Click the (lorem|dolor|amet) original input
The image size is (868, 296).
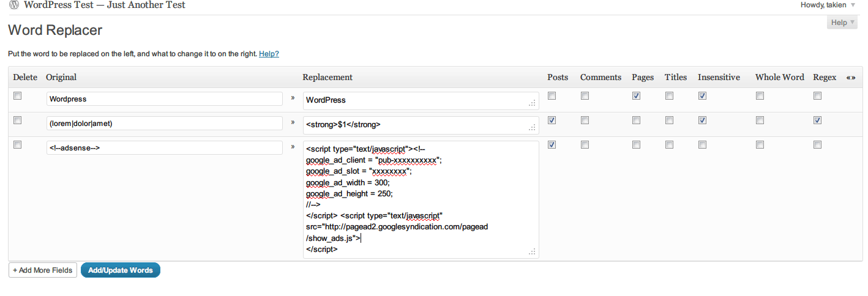(x=164, y=124)
